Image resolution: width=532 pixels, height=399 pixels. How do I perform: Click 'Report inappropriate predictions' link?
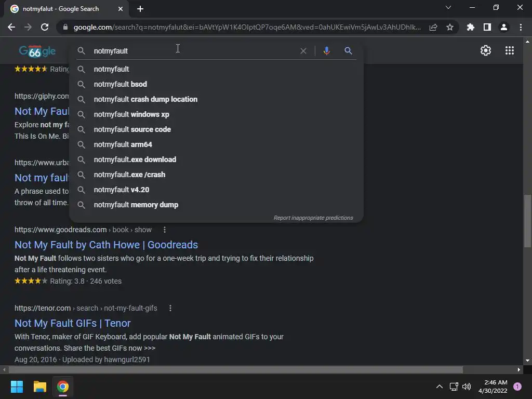(313, 218)
